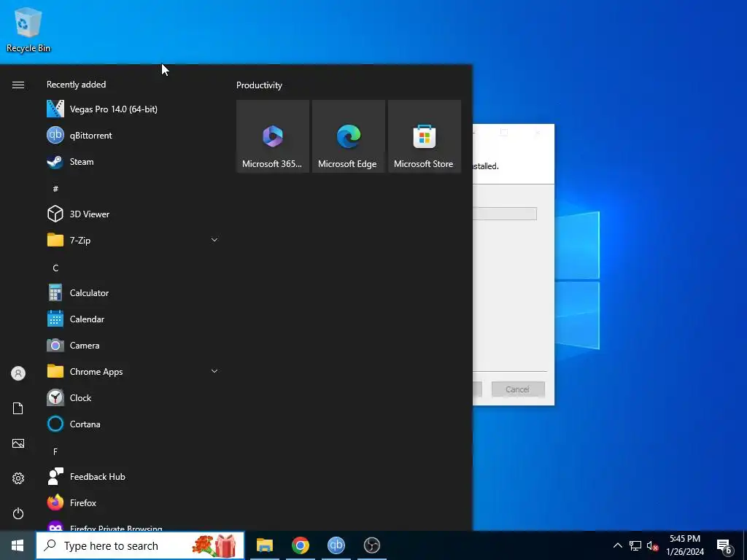747x560 pixels.
Task: Click the F letter header in app list
Action: pos(55,451)
